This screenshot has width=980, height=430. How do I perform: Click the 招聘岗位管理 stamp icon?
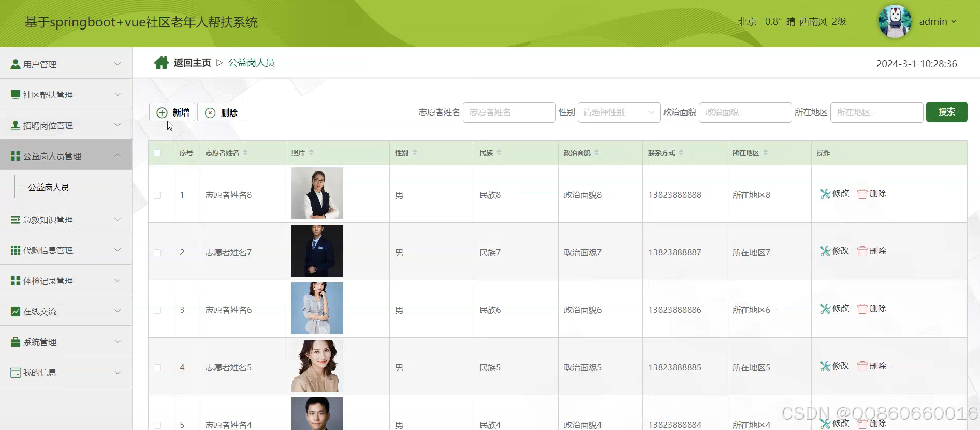pos(16,125)
